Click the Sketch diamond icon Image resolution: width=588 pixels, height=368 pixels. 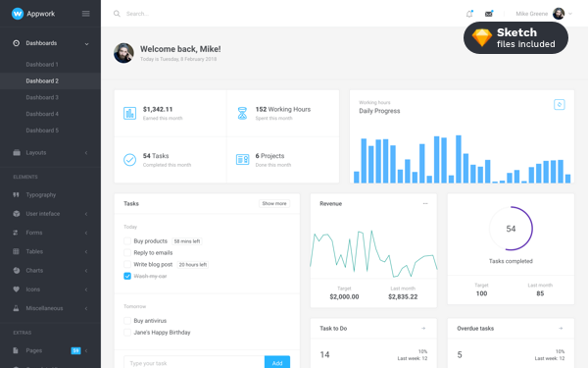482,38
